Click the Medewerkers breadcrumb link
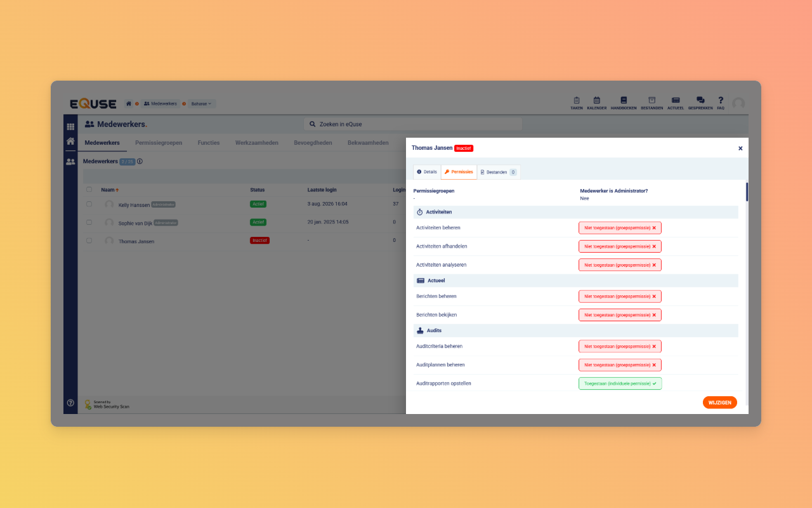The height and width of the screenshot is (508, 812). 160,104
